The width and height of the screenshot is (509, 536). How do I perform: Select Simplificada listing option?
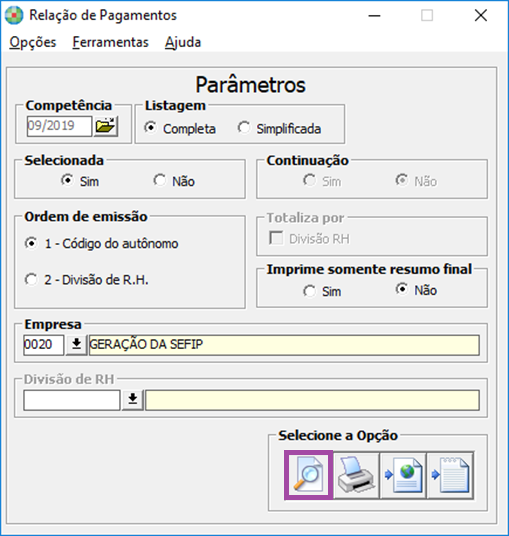pyautogui.click(x=279, y=129)
